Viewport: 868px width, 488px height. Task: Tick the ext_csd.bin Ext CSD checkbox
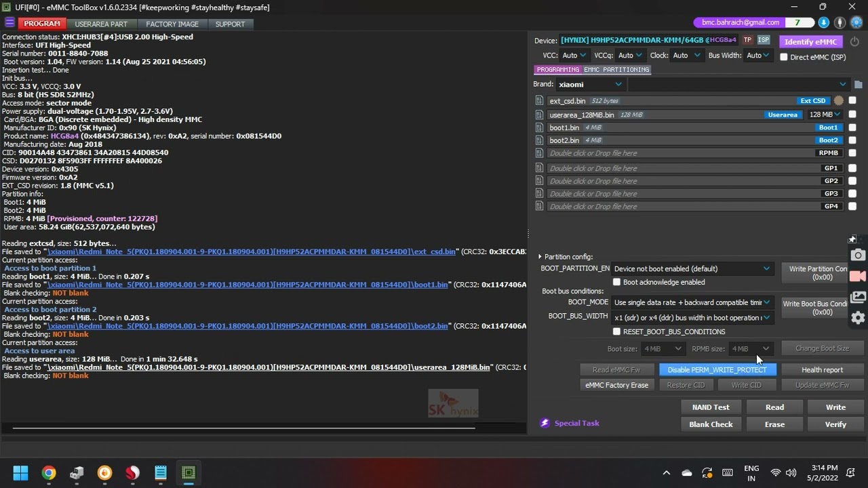coord(852,101)
